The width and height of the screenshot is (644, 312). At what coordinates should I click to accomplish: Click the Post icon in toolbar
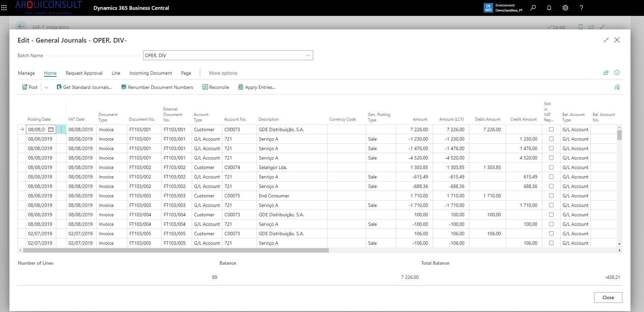(x=25, y=87)
